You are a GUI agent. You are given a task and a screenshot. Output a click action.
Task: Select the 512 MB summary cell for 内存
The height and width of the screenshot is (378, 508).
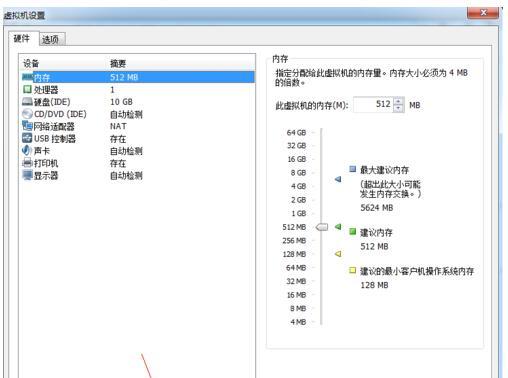point(124,77)
